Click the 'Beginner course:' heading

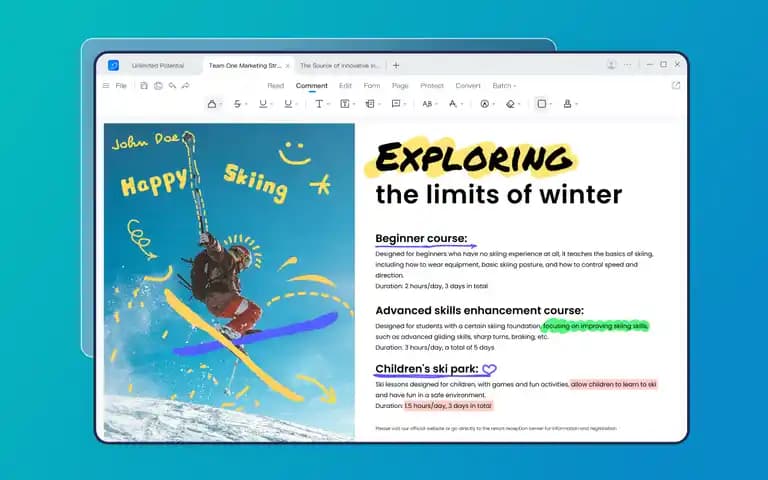[x=421, y=238]
